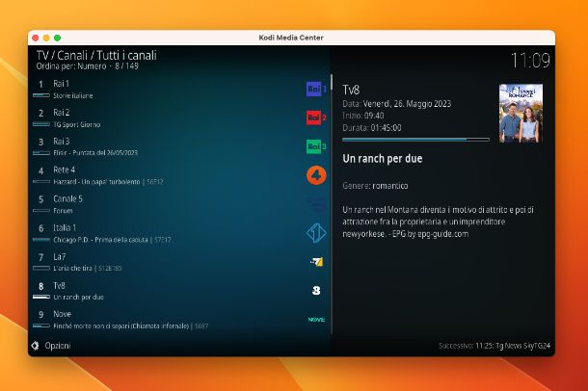Click the date Venerdì, 26. Maggio 2023
Screen dimensions: 588x391
[x=407, y=104]
